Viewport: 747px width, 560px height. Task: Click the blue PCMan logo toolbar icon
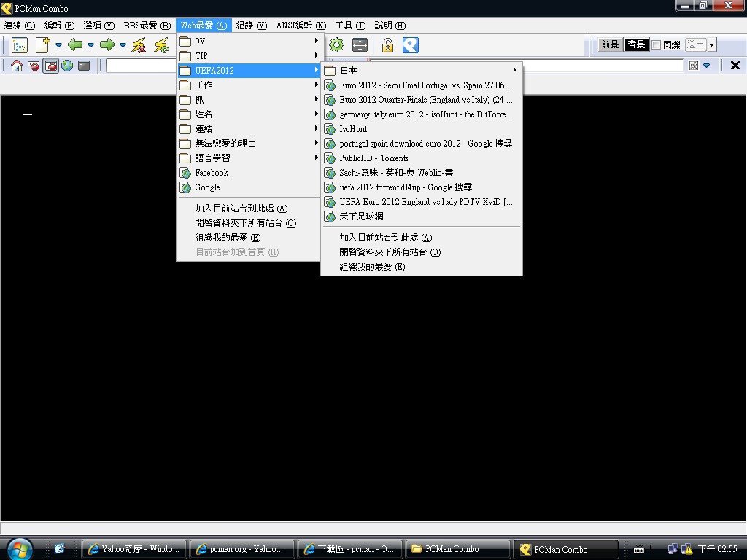pos(410,45)
